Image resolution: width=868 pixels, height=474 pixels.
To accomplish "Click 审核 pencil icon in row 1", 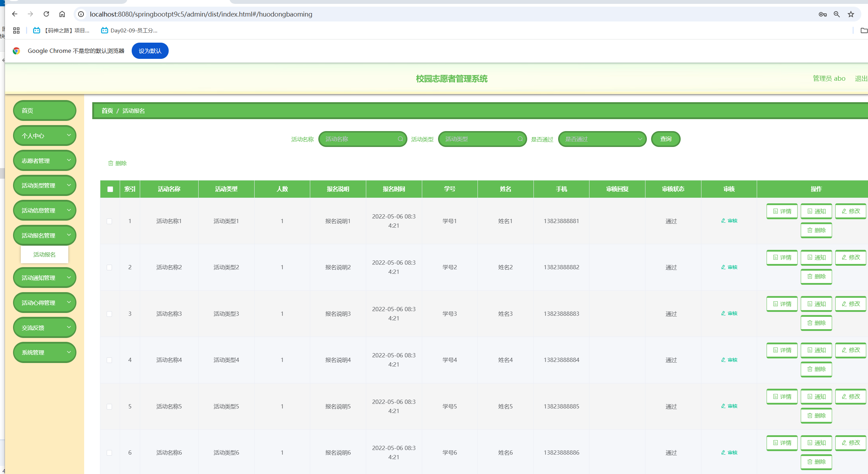I will coord(723,221).
